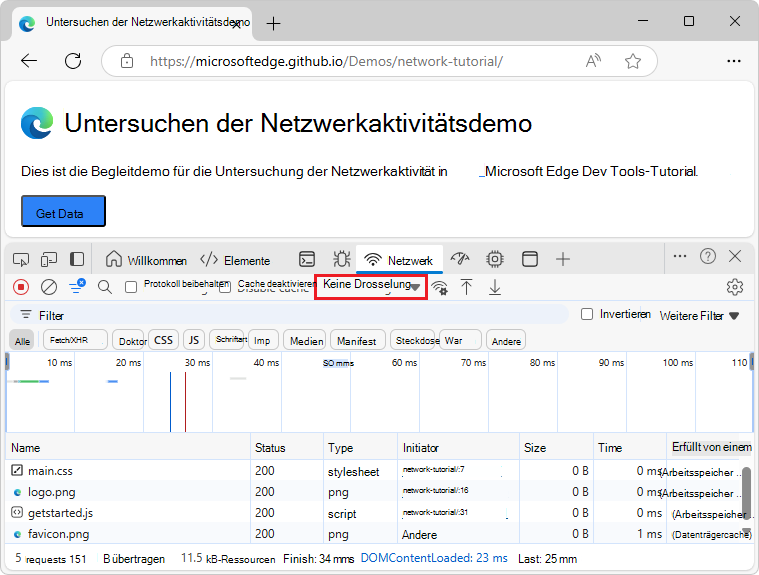The image size is (759, 575).
Task: Clear the network log
Action: (x=49, y=287)
